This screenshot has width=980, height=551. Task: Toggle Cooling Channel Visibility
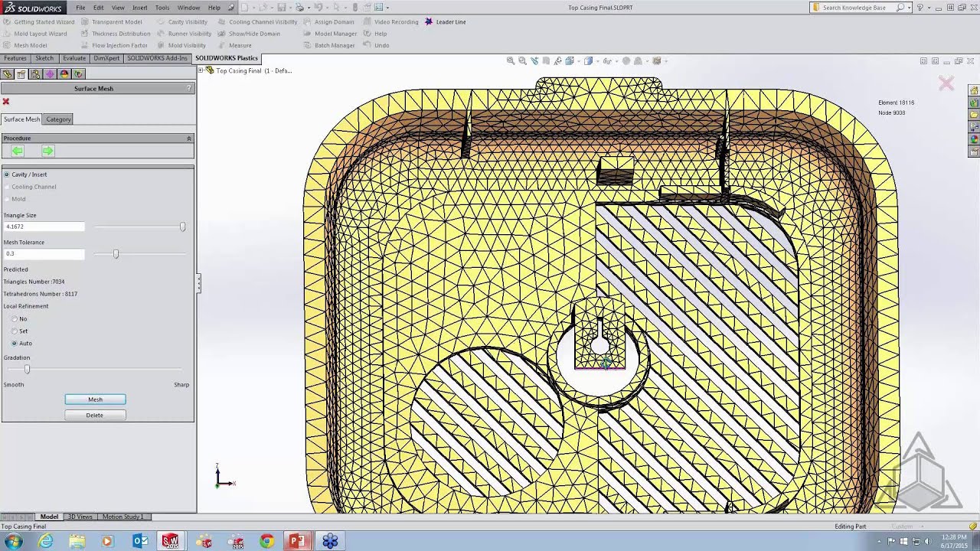[x=257, y=21]
